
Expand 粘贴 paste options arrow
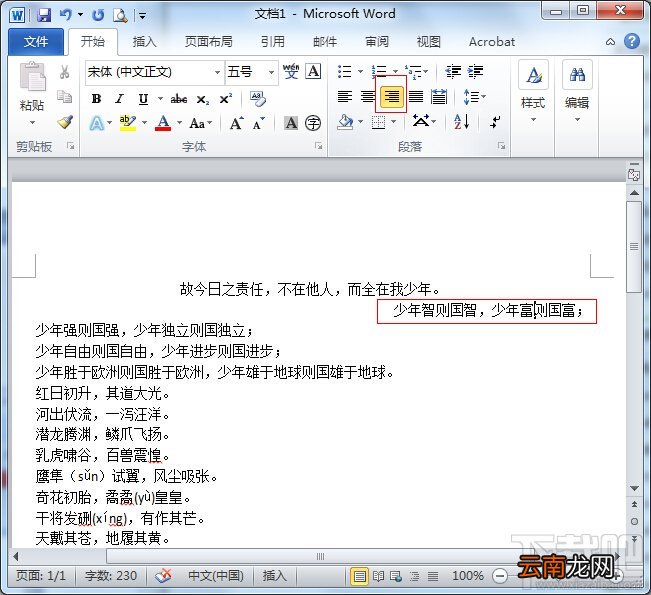32,123
